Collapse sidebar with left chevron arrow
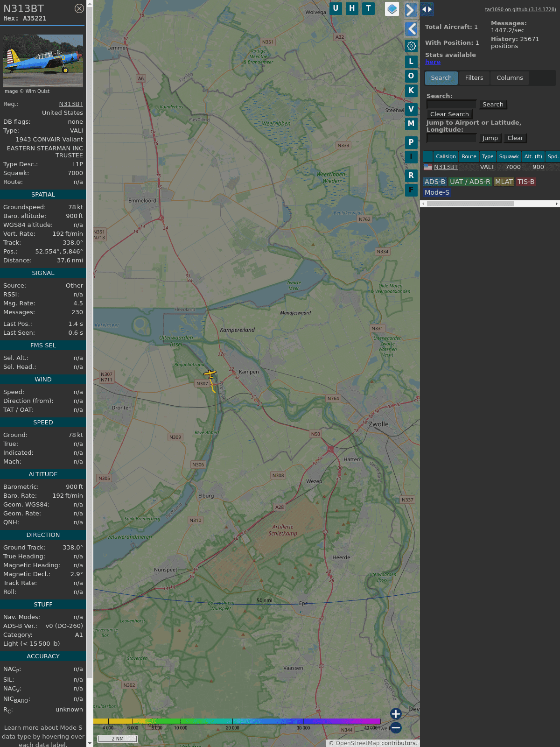Viewport: 560px width, 747px height. pyautogui.click(x=411, y=29)
